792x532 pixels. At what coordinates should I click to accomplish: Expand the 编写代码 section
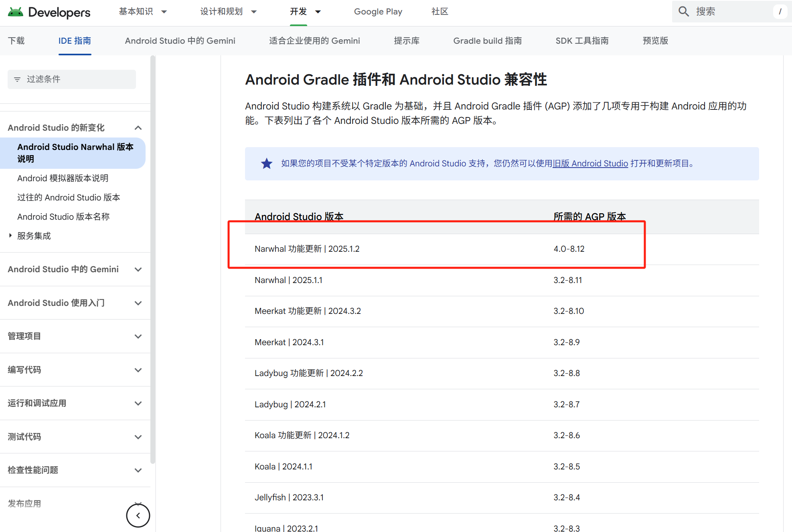coord(138,370)
